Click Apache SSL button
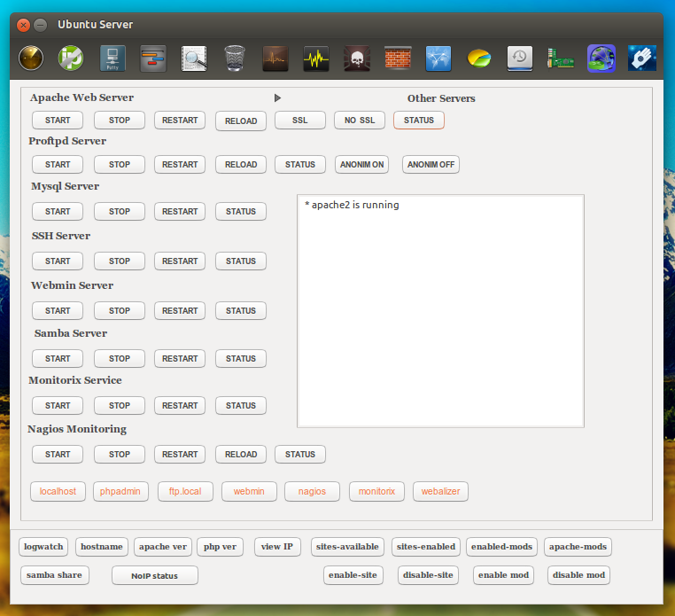Screen dimensions: 675x616 300,121
